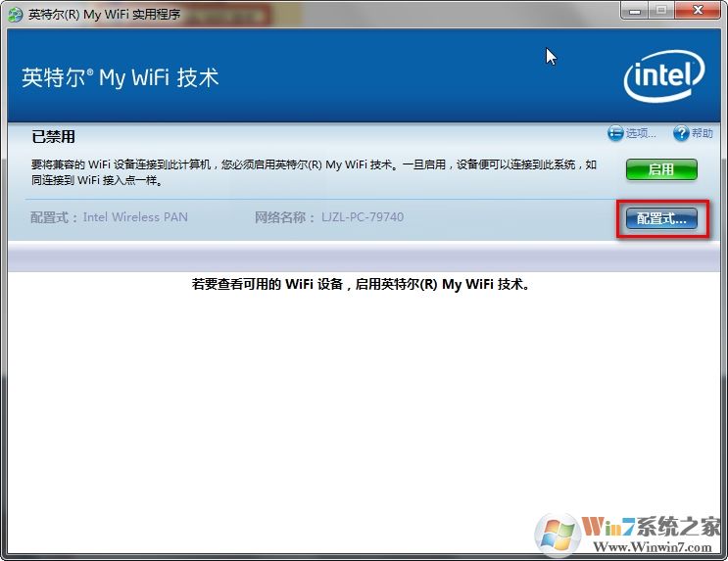Select the 已禁用 status heading
The width and height of the screenshot is (728, 561).
point(53,136)
